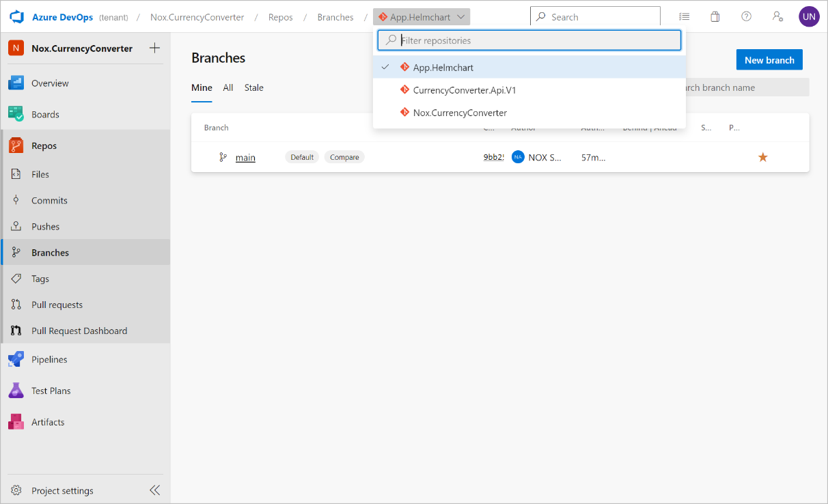The width and height of the screenshot is (828, 504).
Task: Select CurrencyConverter.Api.V1 repository
Action: point(529,89)
